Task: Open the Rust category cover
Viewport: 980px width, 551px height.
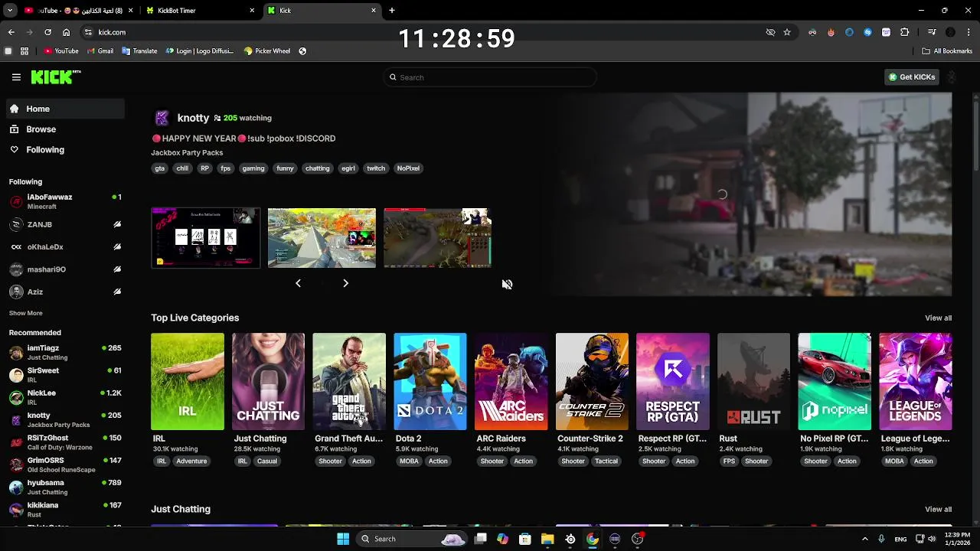Action: pyautogui.click(x=753, y=381)
